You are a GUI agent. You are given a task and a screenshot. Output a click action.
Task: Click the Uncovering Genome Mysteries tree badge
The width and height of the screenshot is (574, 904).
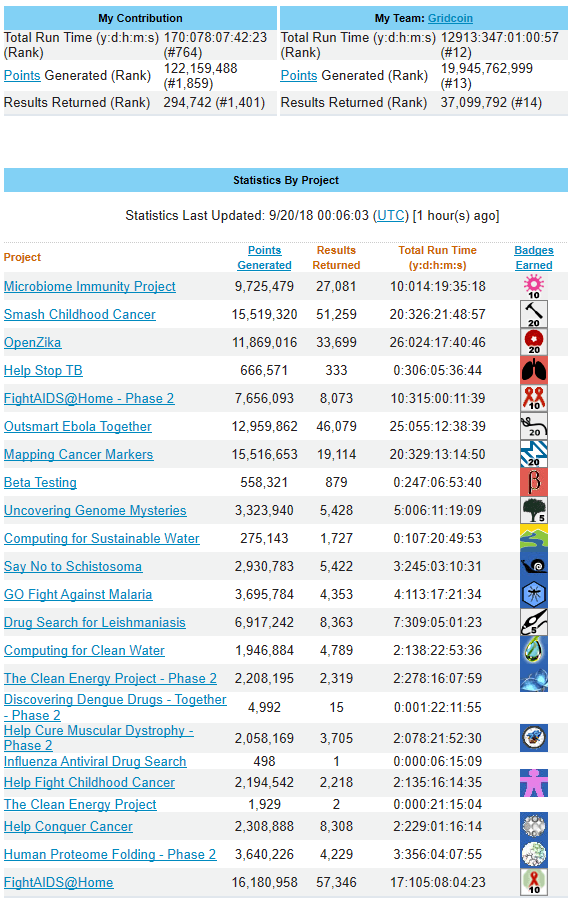pyautogui.click(x=534, y=510)
